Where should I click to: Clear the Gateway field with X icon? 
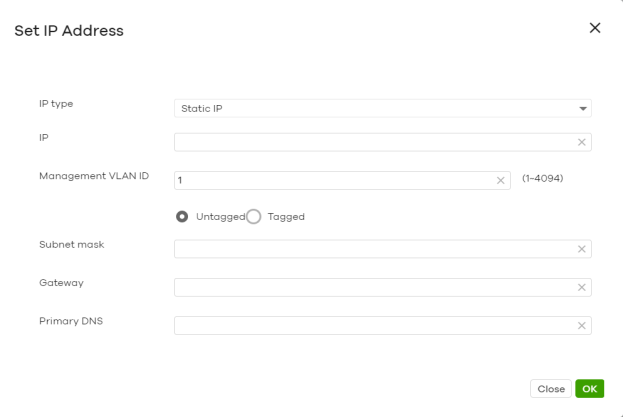581,287
